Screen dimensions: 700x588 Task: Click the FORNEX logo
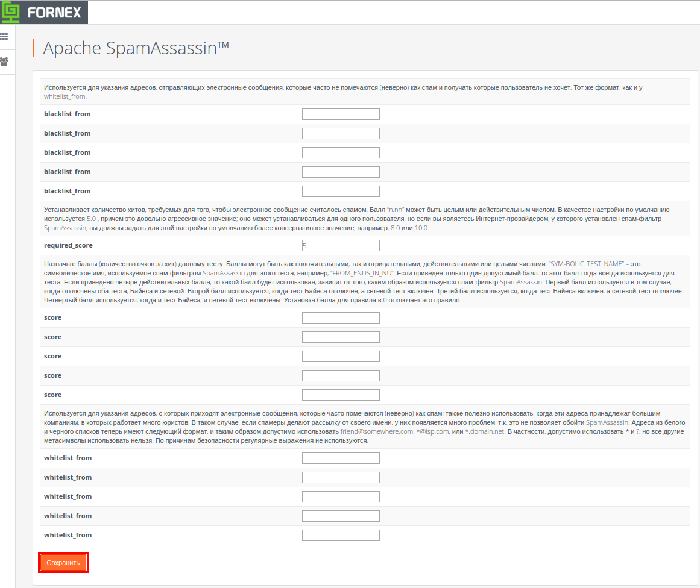click(x=44, y=12)
